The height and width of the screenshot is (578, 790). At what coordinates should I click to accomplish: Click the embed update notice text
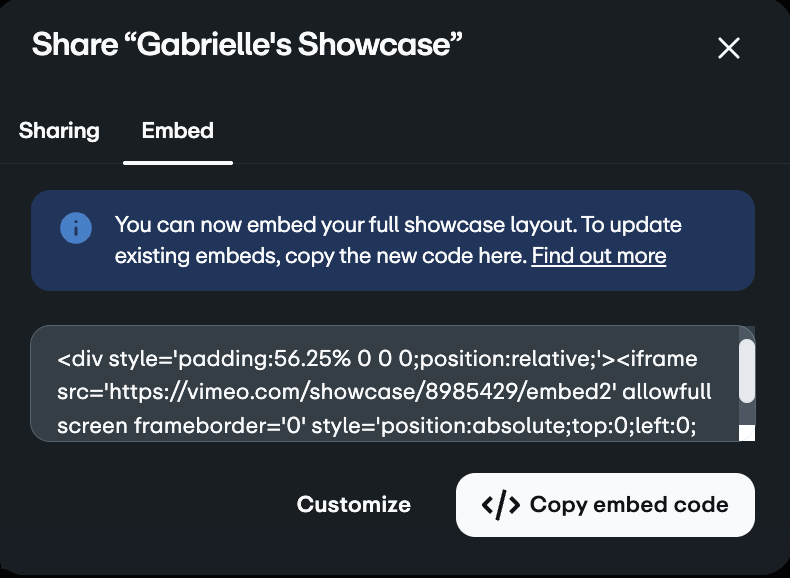398,225
